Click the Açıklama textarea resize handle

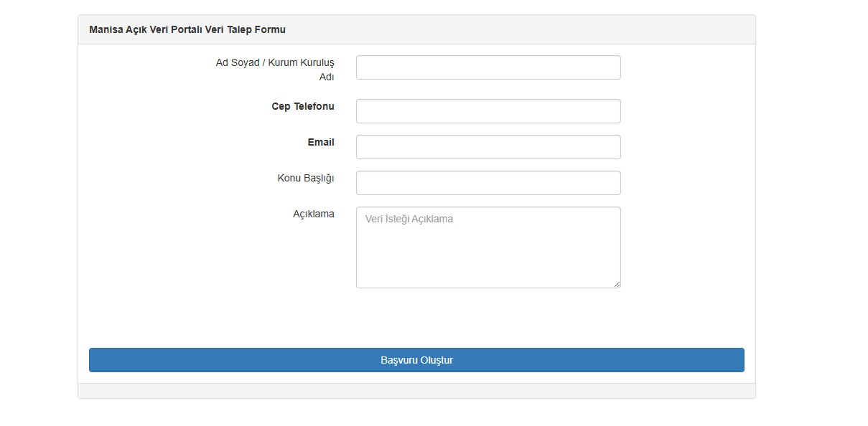tap(617, 284)
